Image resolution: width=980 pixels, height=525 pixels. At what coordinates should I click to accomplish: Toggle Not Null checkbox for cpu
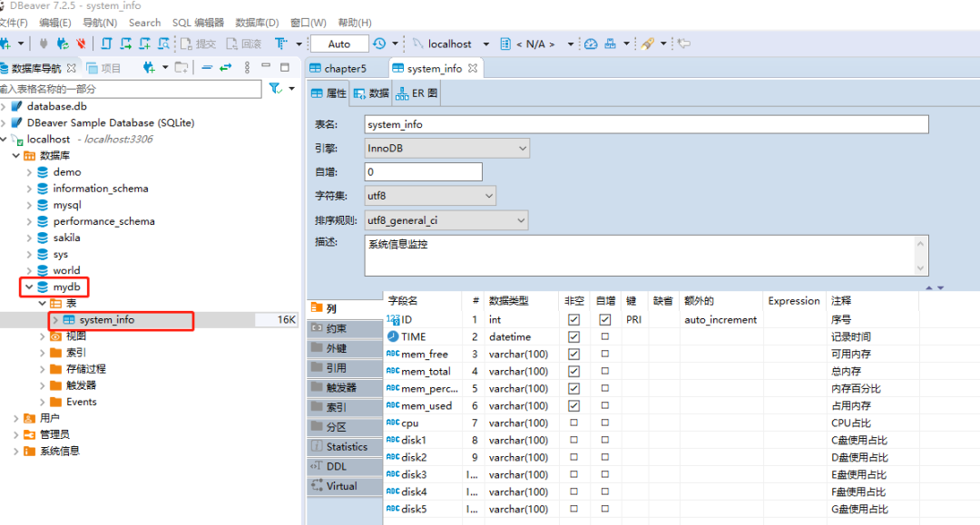click(573, 423)
